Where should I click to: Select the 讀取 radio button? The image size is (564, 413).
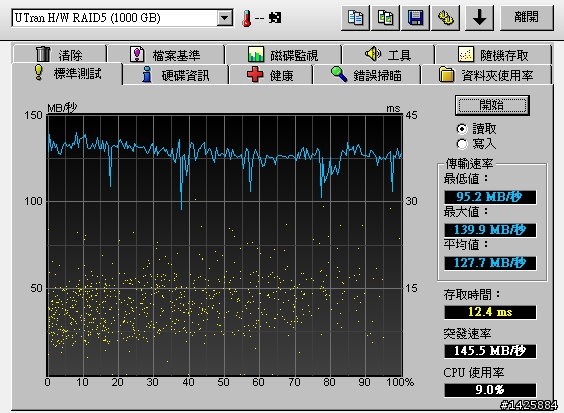coord(462,129)
